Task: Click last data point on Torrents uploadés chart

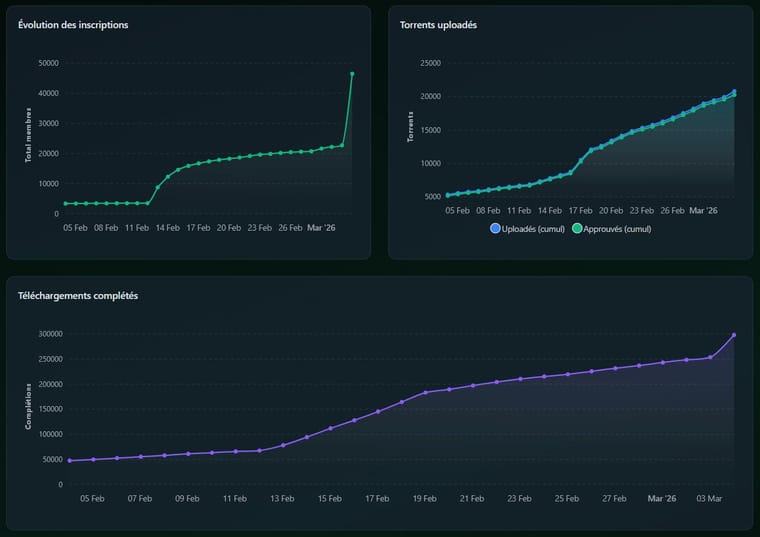Action: pyautogui.click(x=734, y=92)
